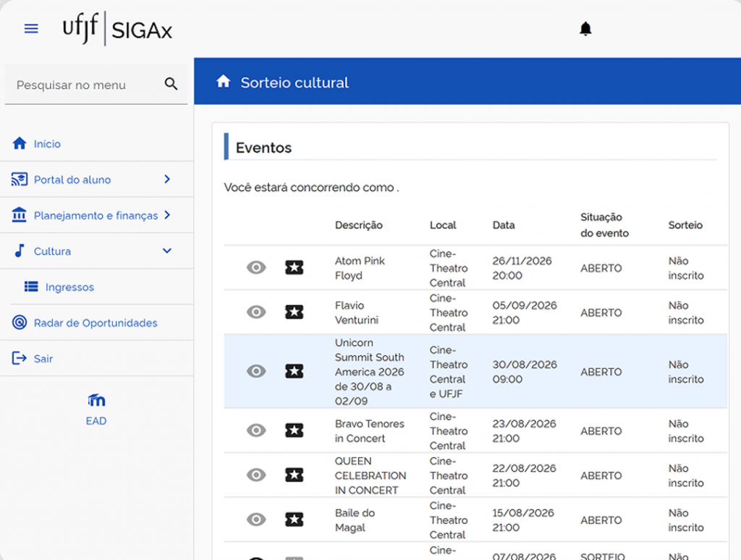This screenshot has width=741, height=560.
Task: Expand Planejamento e finanças chevron
Action: point(167,215)
